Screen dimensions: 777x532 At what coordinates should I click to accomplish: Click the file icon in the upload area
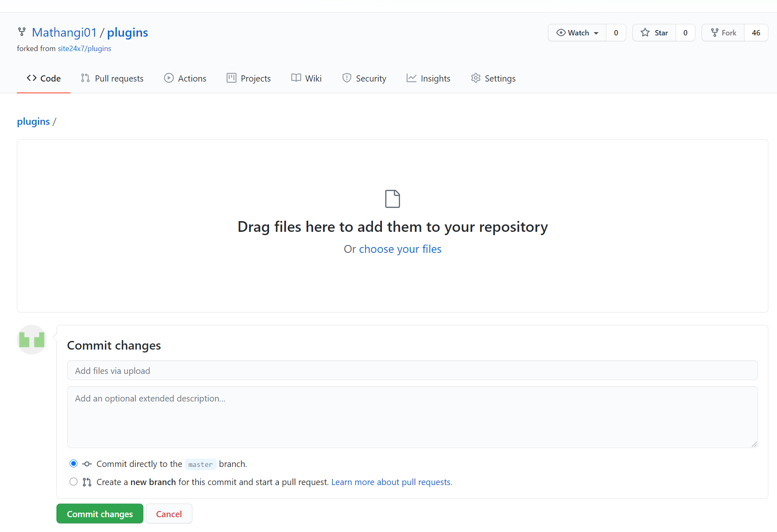(x=392, y=199)
